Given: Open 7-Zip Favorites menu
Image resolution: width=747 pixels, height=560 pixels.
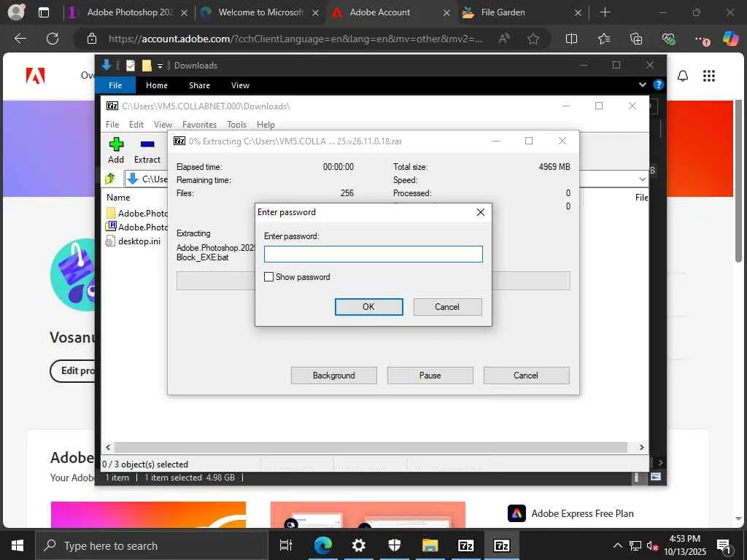Looking at the screenshot, I should pyautogui.click(x=199, y=124).
